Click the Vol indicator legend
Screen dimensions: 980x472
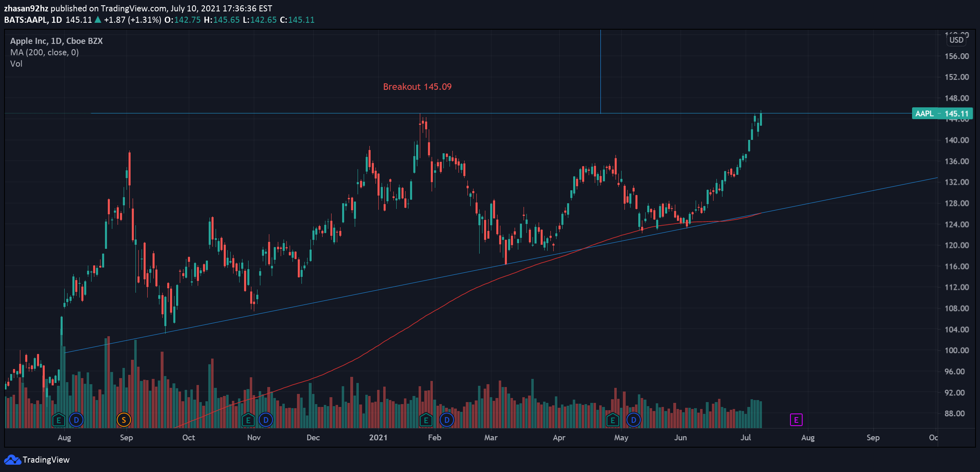click(x=16, y=64)
